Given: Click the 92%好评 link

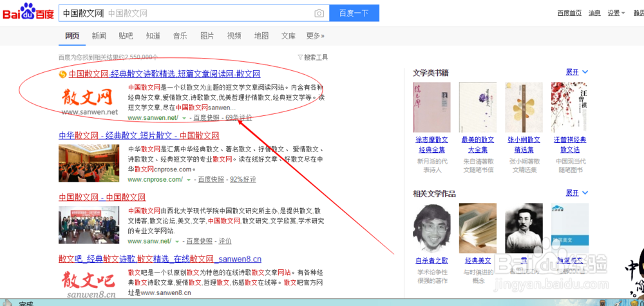Looking at the screenshot, I should coord(243,180).
